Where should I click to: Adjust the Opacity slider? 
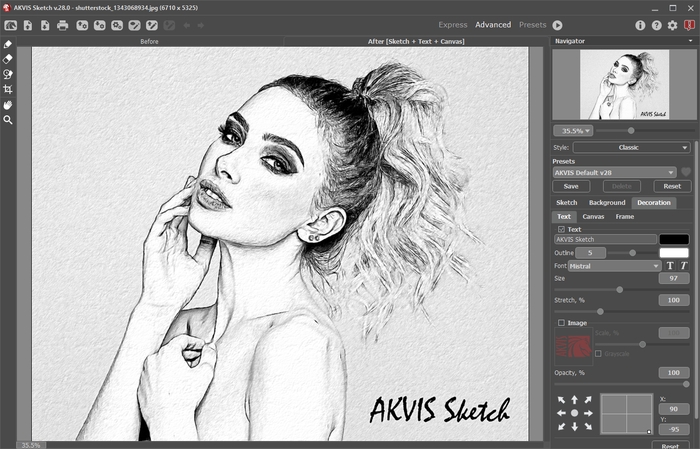(x=622, y=384)
